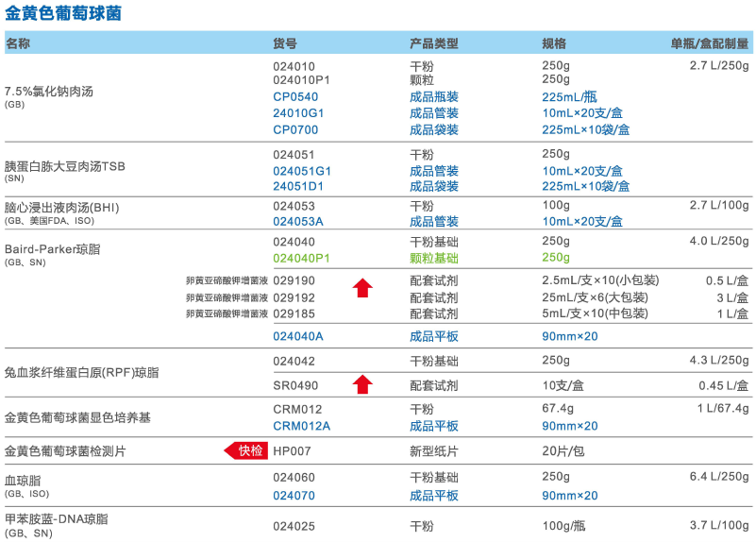Open green product link 024040P1
The height and width of the screenshot is (542, 756).
coord(301,259)
